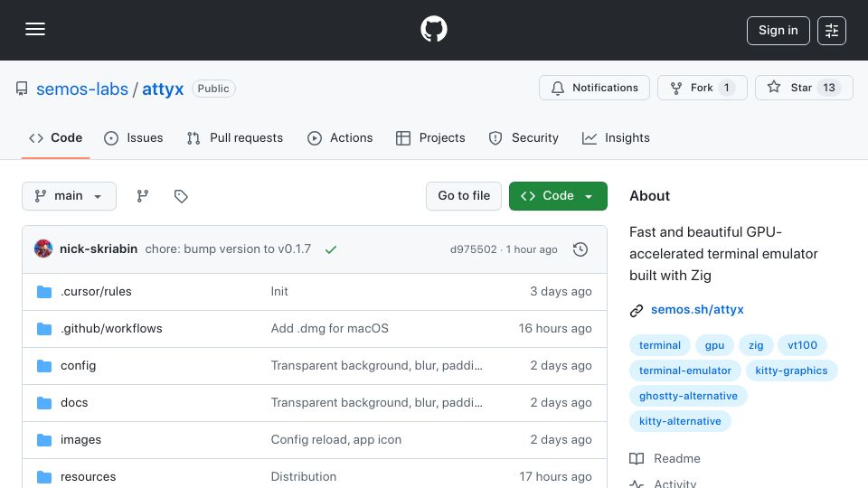Click the Notifications bell button
This screenshot has height=488, width=868.
[595, 88]
